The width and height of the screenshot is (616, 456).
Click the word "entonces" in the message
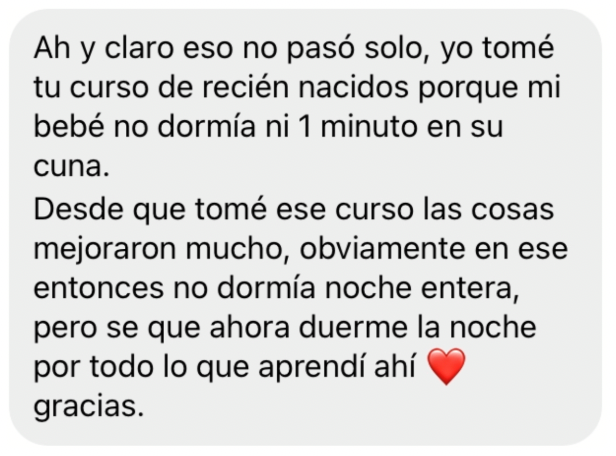[x=99, y=288]
